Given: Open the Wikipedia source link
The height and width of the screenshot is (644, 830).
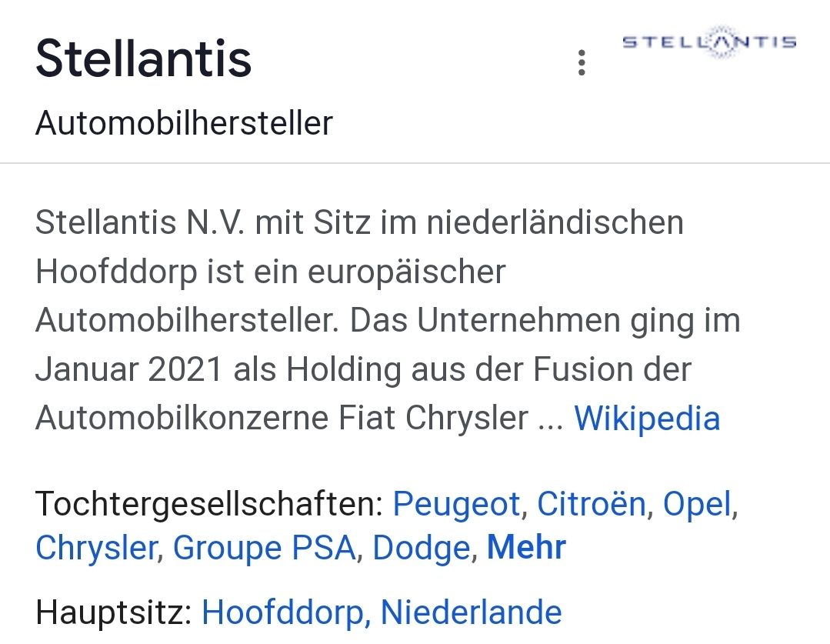Looking at the screenshot, I should (647, 419).
